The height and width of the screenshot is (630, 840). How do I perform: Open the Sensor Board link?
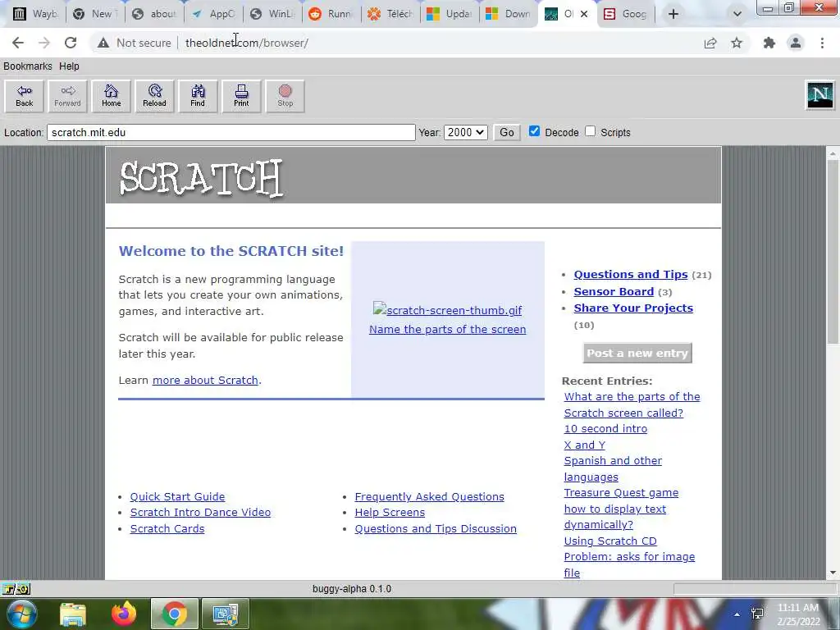(614, 291)
